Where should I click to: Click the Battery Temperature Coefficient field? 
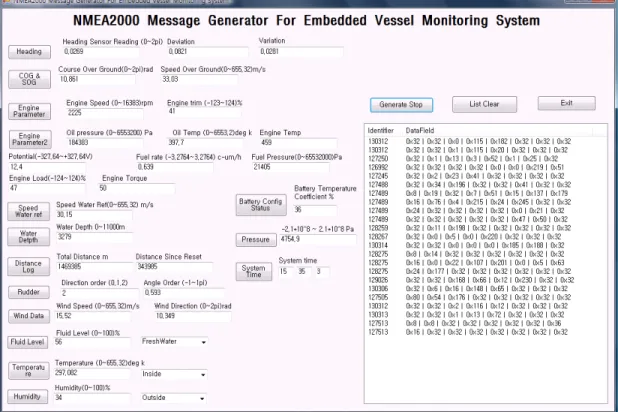click(x=315, y=210)
